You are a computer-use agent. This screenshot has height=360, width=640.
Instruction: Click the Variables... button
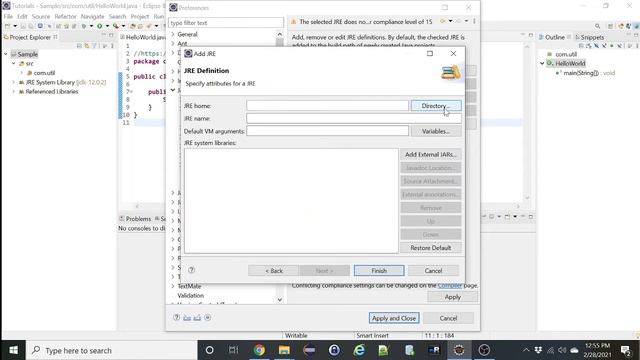click(436, 131)
